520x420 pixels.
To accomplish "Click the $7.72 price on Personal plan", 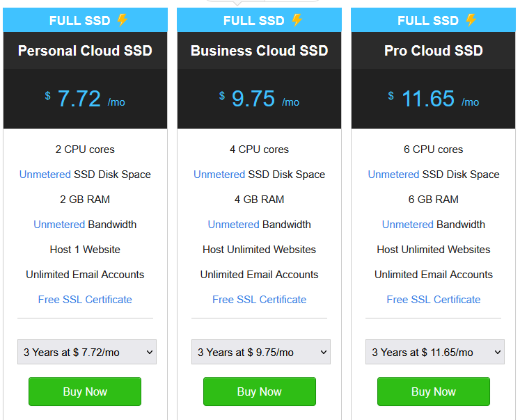I will coord(79,99).
